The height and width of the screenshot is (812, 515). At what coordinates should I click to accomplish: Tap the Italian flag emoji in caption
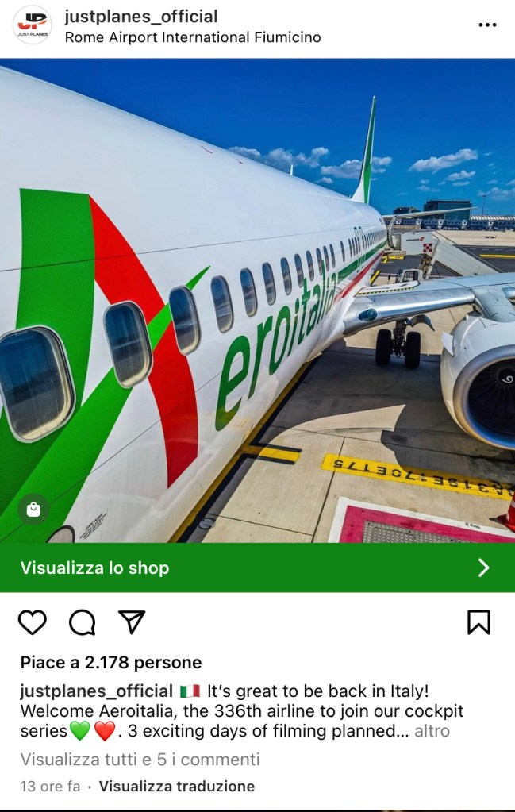tap(190, 691)
